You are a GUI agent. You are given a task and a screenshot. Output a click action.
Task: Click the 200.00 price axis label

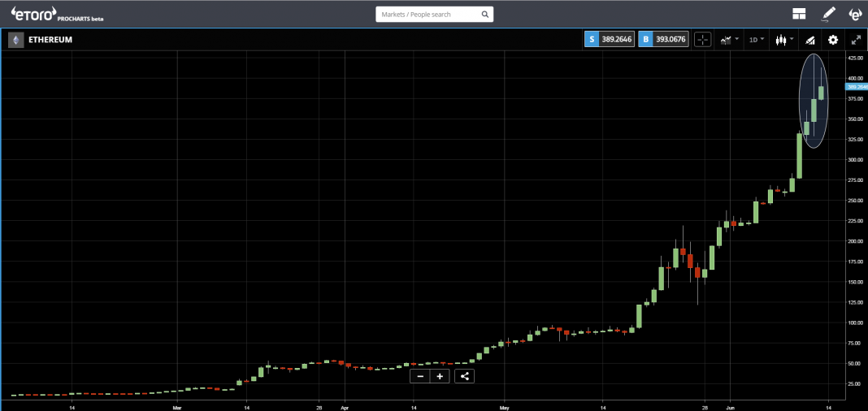click(x=855, y=241)
